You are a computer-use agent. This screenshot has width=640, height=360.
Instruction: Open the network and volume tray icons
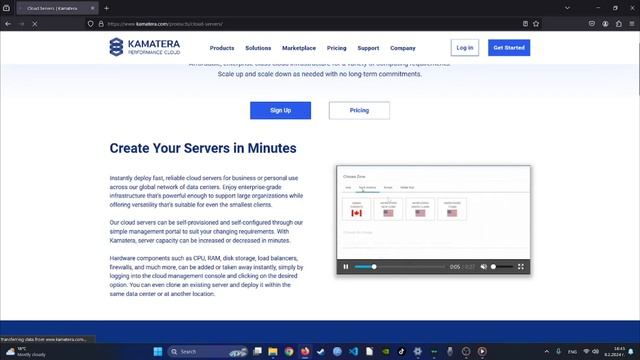click(591, 351)
